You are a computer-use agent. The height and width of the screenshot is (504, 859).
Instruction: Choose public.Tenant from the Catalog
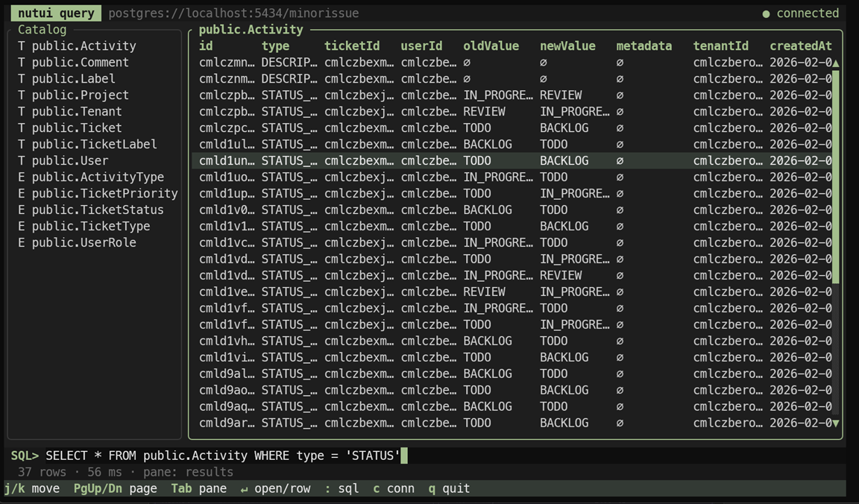[x=69, y=112]
